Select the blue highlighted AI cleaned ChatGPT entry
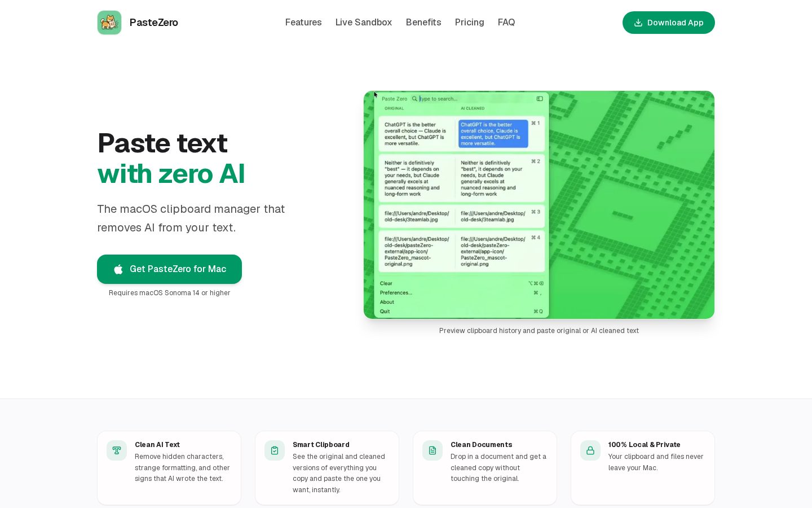Viewport: 812px width, 508px height. tap(493, 134)
